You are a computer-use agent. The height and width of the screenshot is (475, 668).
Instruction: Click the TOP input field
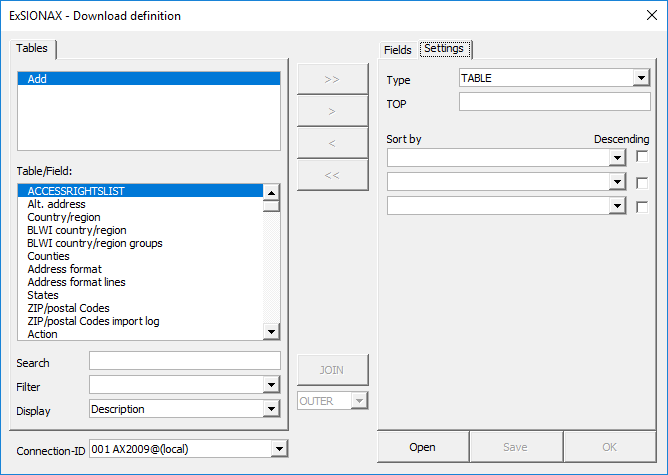pos(555,102)
